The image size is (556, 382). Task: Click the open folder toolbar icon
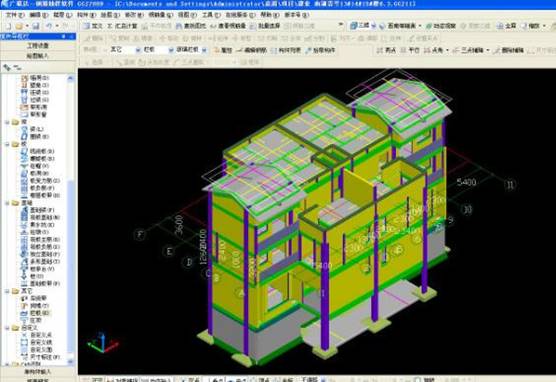(x=19, y=26)
